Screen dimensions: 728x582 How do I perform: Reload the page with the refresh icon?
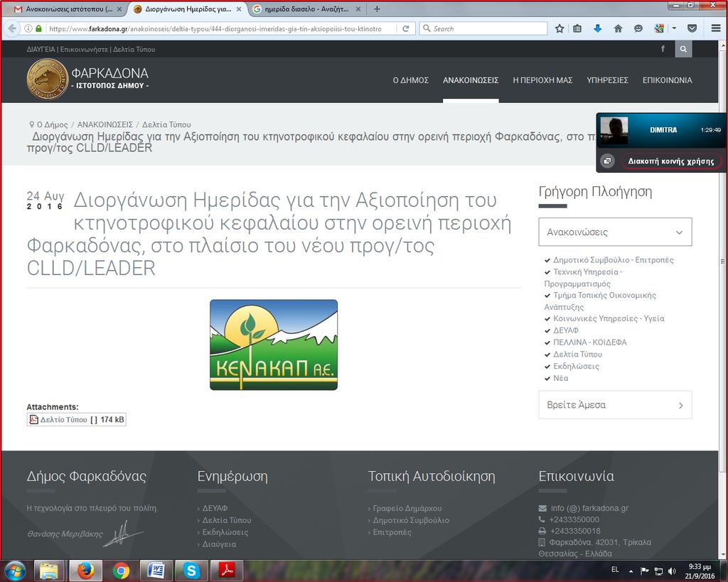pyautogui.click(x=405, y=28)
